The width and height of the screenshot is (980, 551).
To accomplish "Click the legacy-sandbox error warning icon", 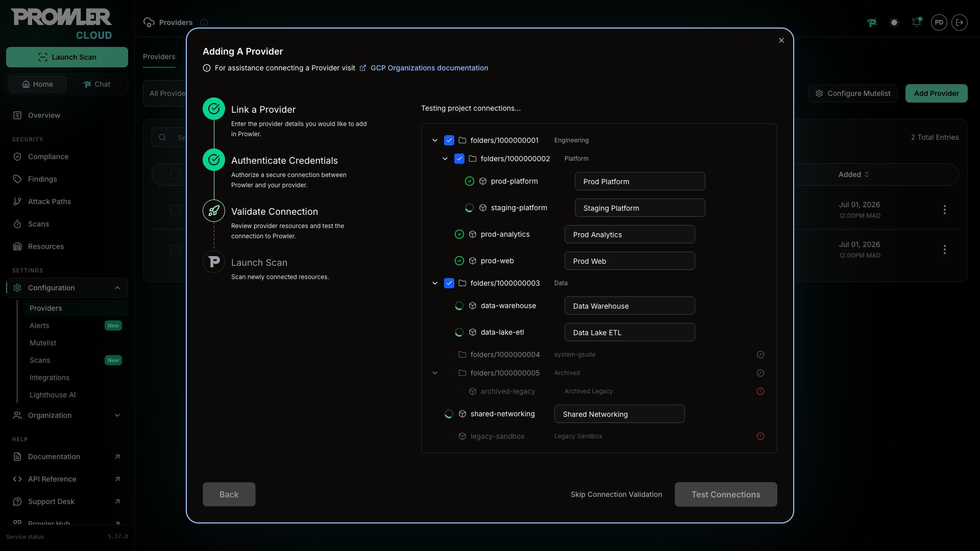I will [x=761, y=436].
